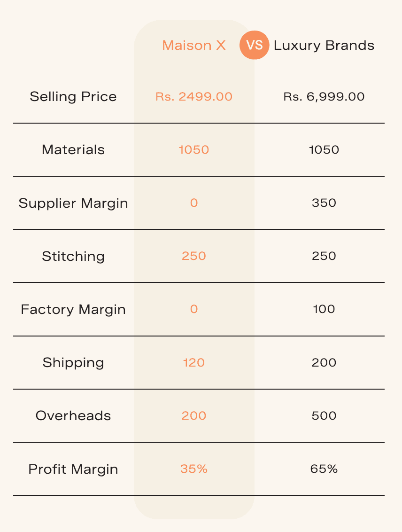Click the luxury price Rs. 6,999.00
The image size is (402, 532).
(x=324, y=97)
